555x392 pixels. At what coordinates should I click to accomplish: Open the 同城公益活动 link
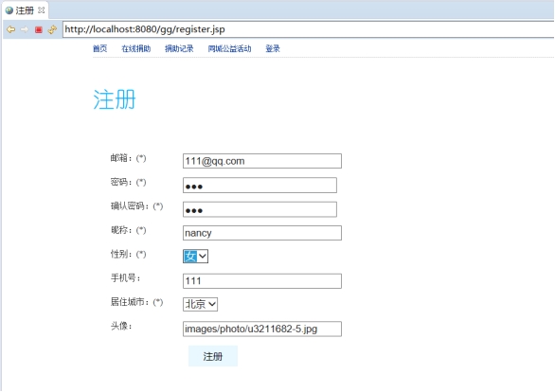pos(229,48)
